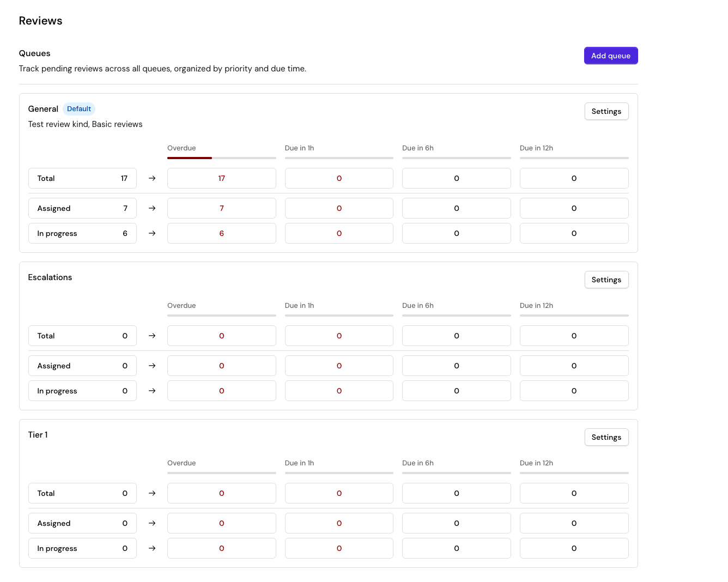
Task: Click General In progress Due in 12h cell
Action: pos(574,233)
